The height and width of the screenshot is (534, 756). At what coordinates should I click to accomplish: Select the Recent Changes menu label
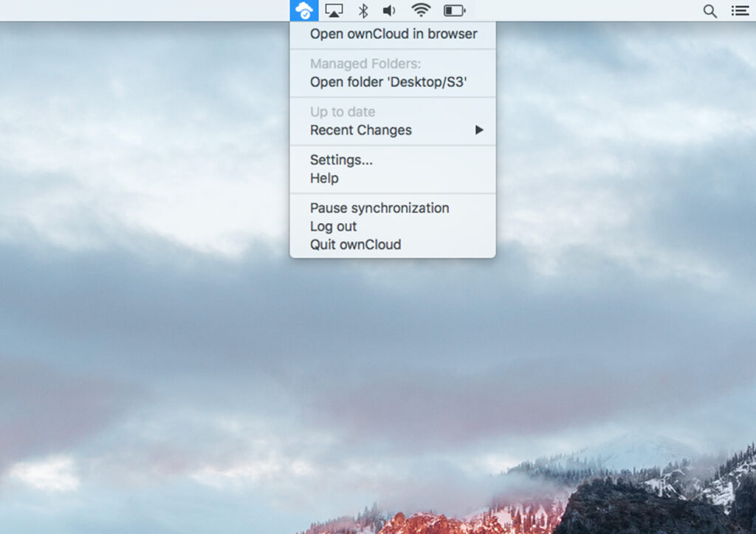point(360,130)
